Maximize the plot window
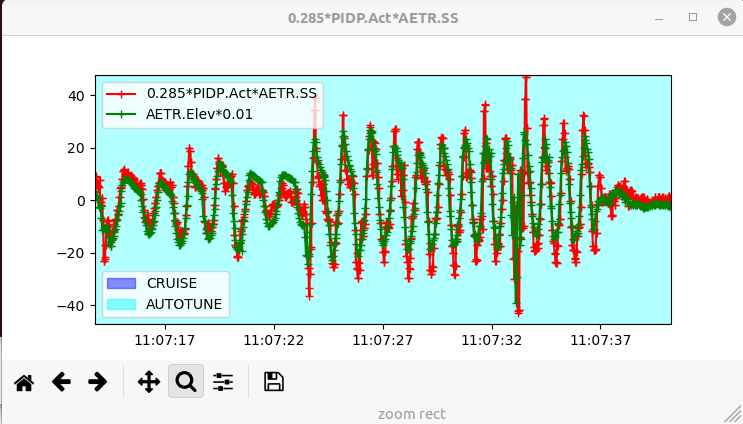The image size is (743, 424). [693, 18]
